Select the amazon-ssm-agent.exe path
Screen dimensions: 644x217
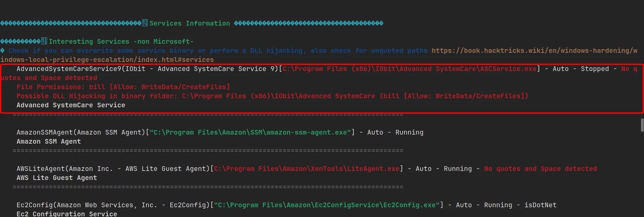pyautogui.click(x=250, y=132)
